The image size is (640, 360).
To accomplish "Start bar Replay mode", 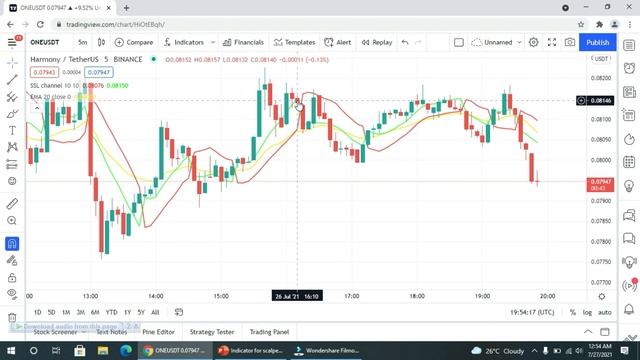I will click(x=377, y=42).
